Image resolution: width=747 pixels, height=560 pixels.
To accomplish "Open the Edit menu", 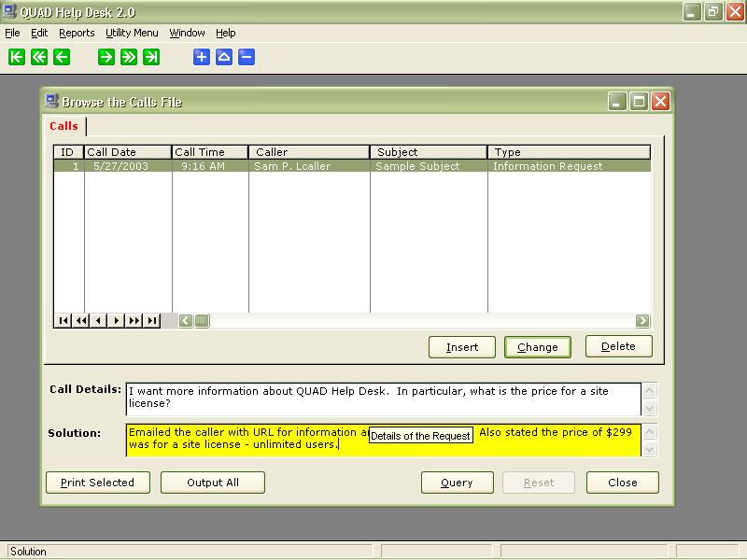I will coord(39,33).
